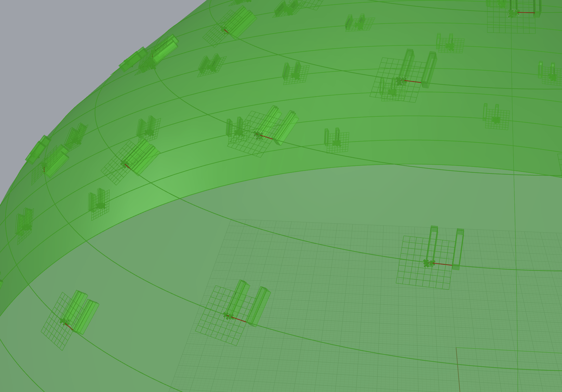Select the small tower pair right of central tilted towers
The width and height of the screenshot is (562, 392).
pyautogui.click(x=332, y=137)
